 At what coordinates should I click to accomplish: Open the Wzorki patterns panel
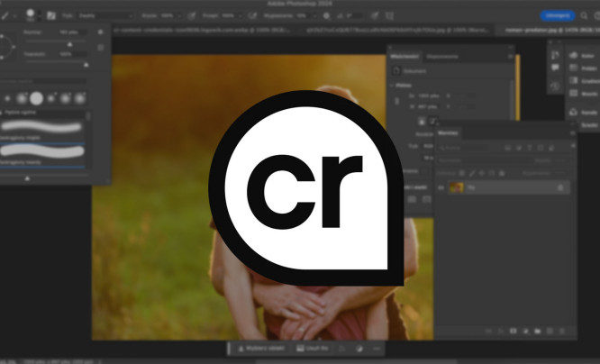[x=583, y=93]
